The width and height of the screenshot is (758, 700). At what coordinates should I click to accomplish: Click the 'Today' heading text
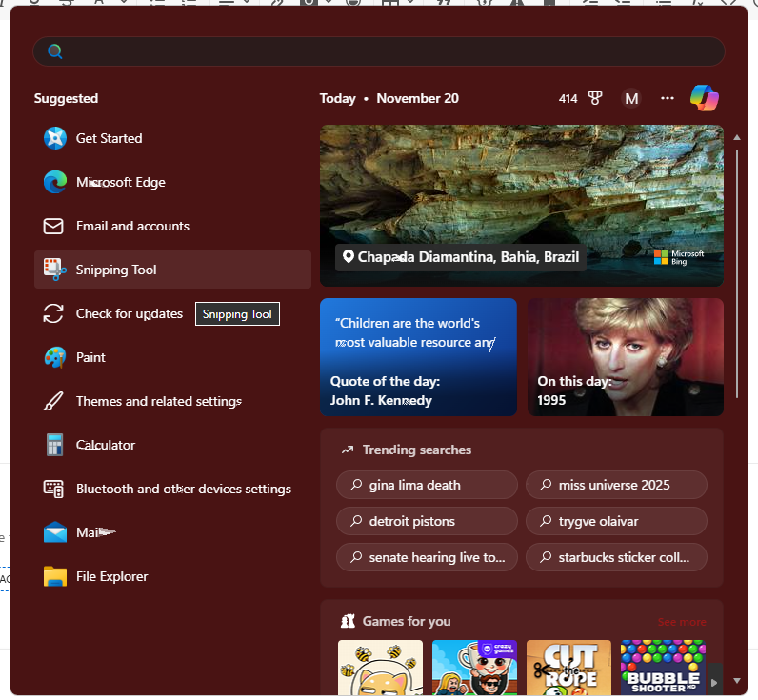337,99
